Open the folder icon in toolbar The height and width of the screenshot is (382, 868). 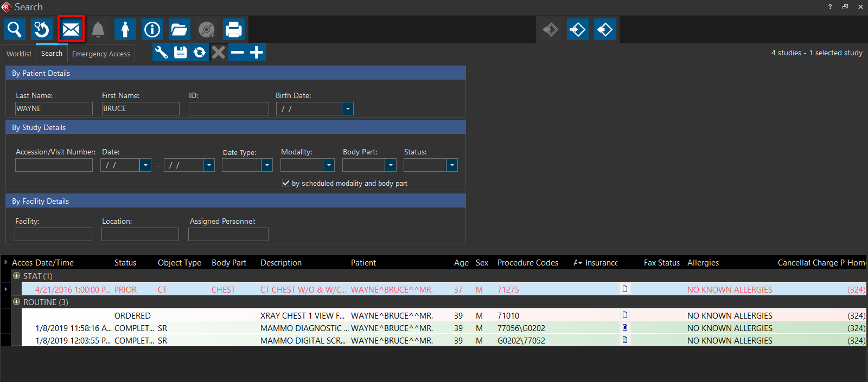click(x=179, y=29)
